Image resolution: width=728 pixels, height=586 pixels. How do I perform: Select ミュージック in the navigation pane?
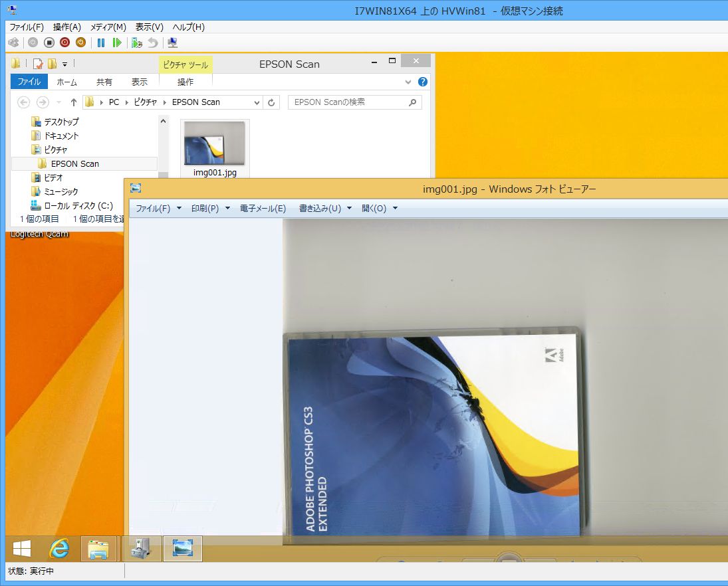(55, 191)
